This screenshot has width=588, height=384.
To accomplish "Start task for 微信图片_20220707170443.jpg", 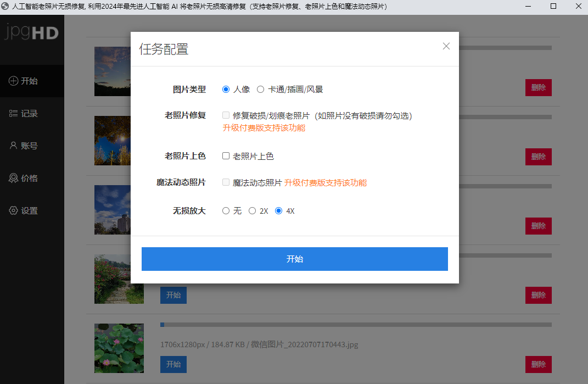I will [x=173, y=364].
